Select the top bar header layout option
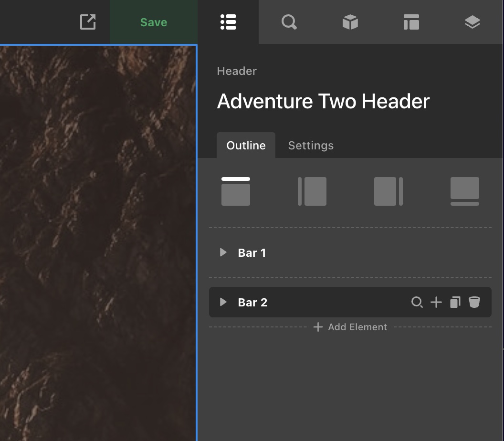Image resolution: width=504 pixels, height=441 pixels. pos(235,191)
